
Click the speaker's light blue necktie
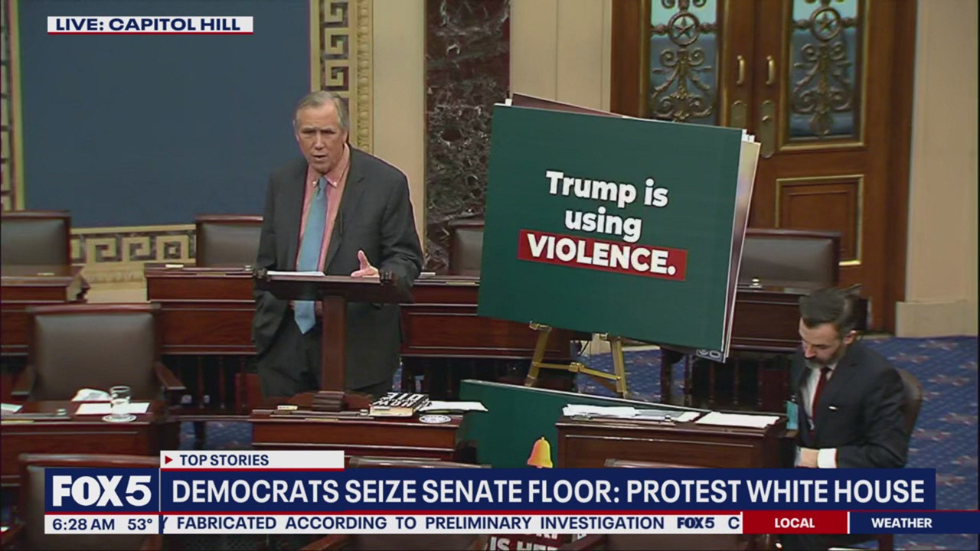pyautogui.click(x=311, y=245)
